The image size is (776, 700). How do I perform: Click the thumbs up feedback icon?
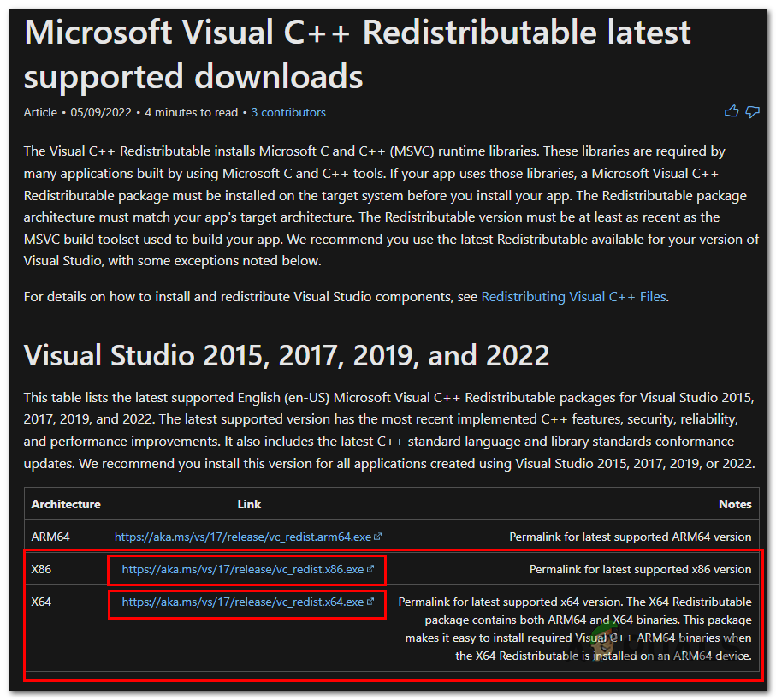[x=731, y=111]
